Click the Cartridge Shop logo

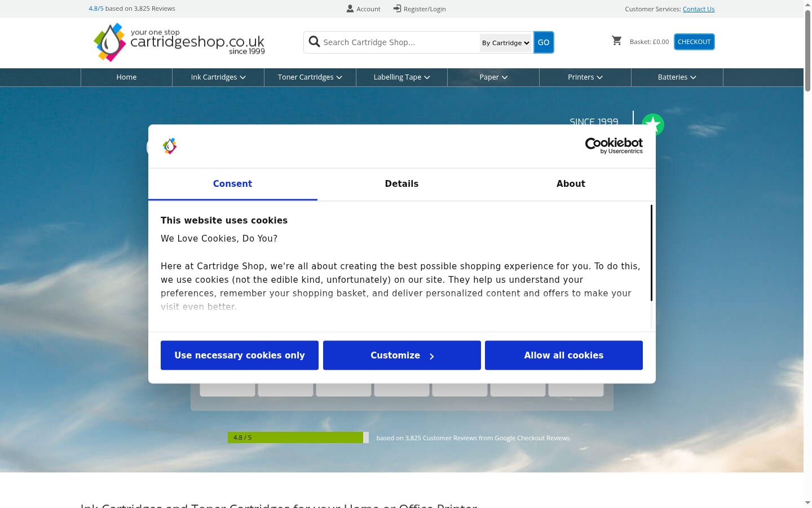[x=179, y=42]
